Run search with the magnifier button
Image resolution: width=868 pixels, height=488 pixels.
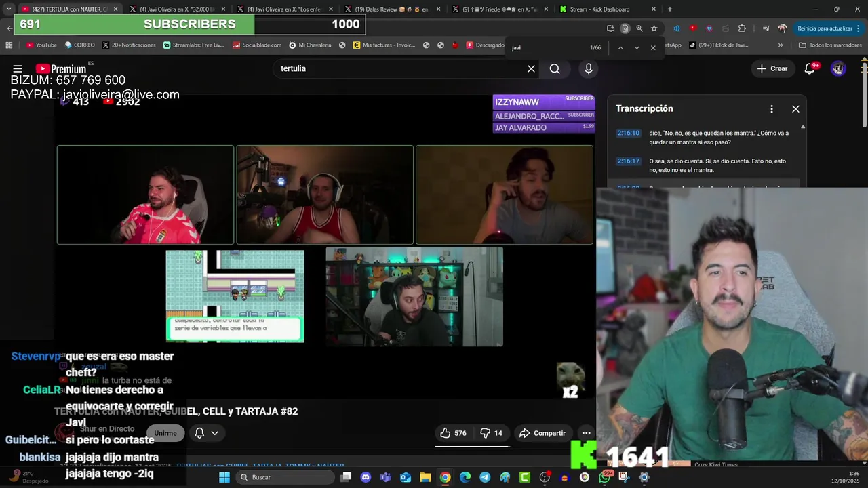[x=555, y=68]
